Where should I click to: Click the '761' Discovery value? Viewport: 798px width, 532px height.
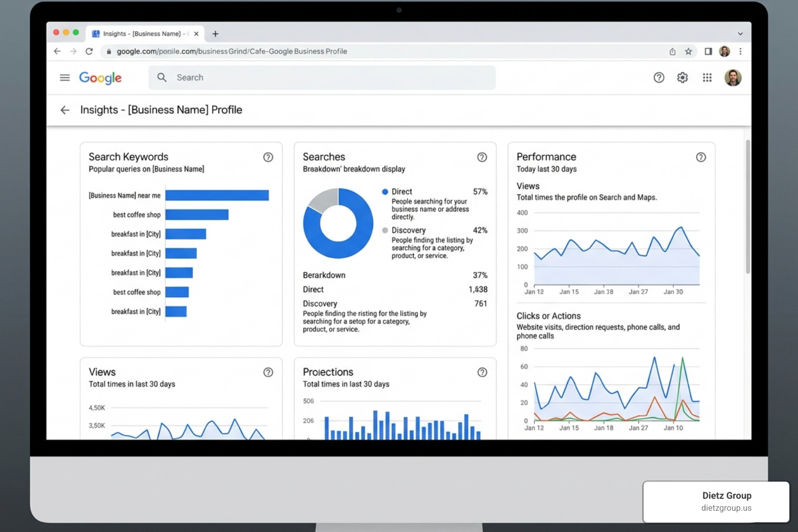tap(481, 303)
